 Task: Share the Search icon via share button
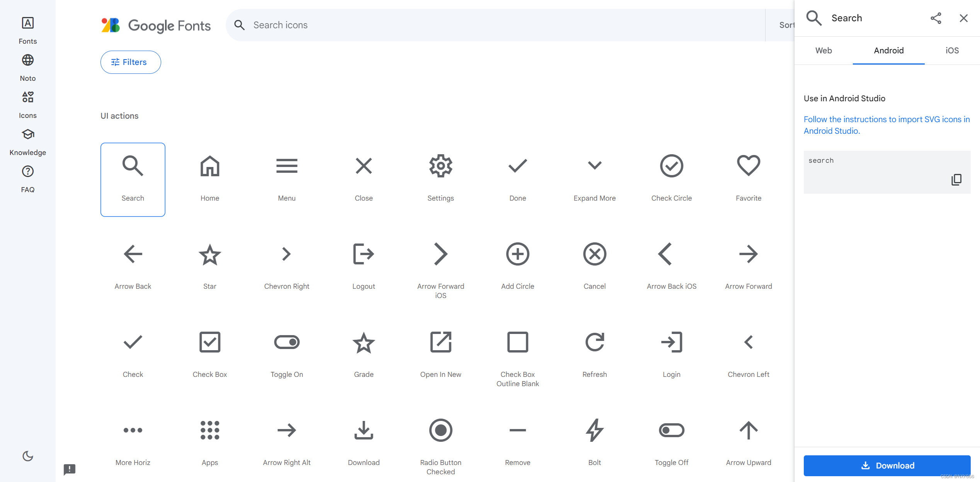936,18
